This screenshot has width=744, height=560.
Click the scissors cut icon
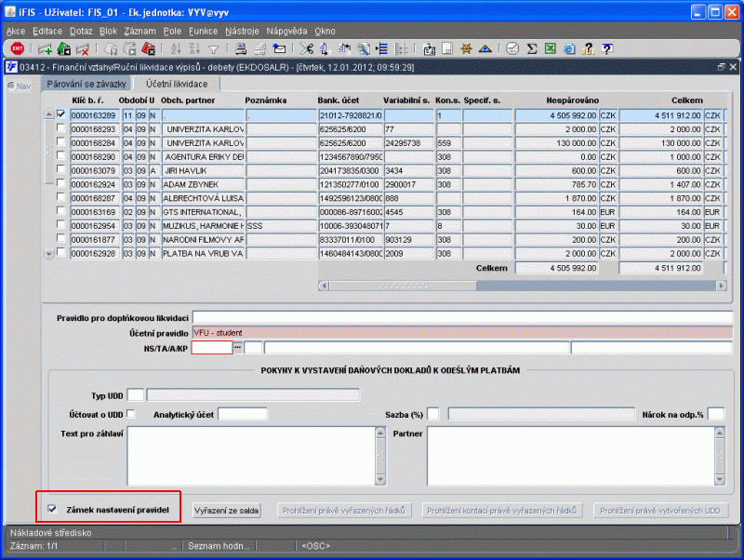[307, 48]
